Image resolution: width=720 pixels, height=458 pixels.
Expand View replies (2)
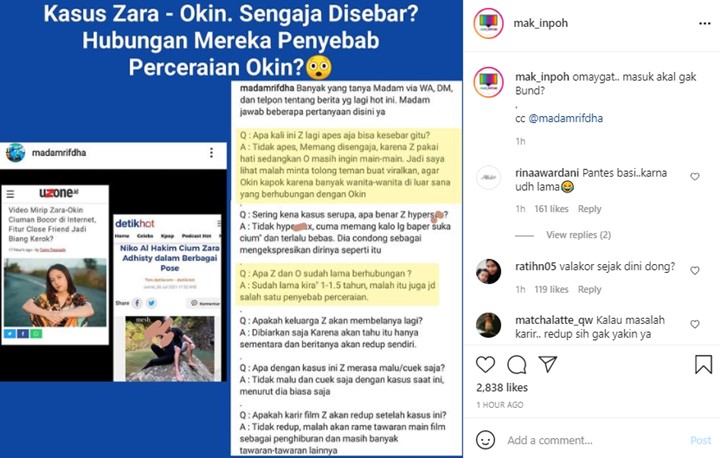578,235
